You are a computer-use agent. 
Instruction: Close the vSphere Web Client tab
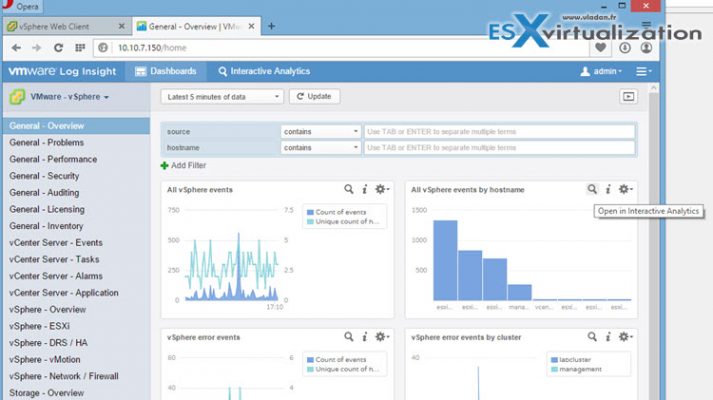(121, 26)
